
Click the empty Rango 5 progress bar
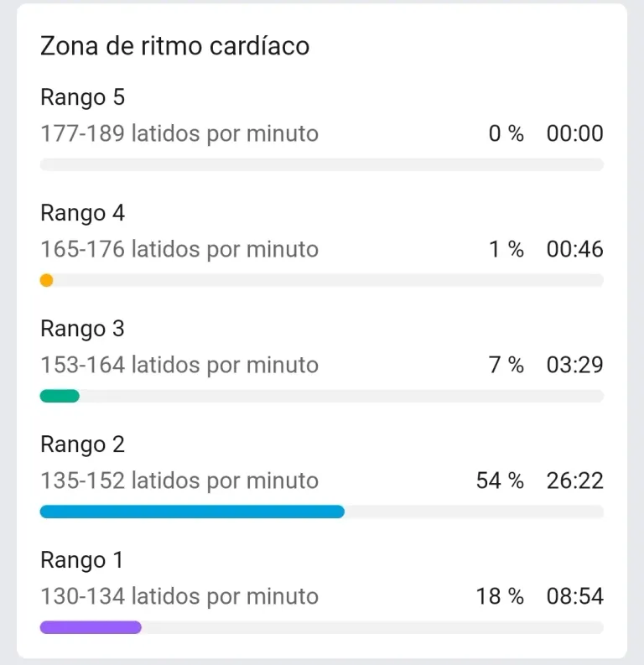point(322,164)
